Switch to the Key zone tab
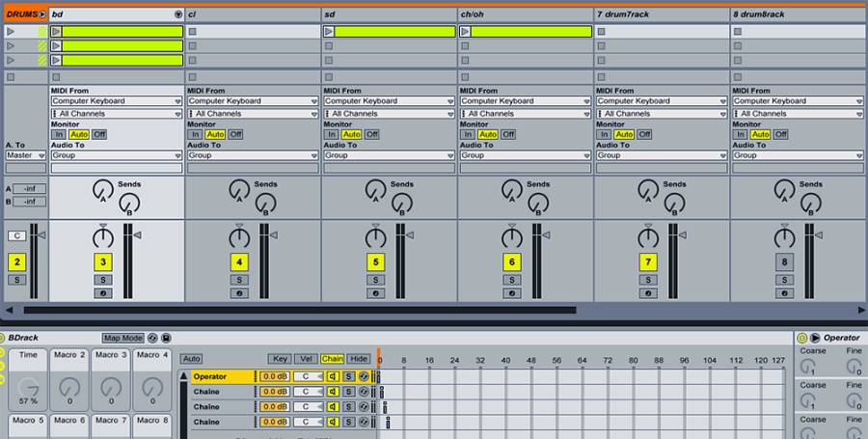This screenshot has width=868, height=439. 280,359
